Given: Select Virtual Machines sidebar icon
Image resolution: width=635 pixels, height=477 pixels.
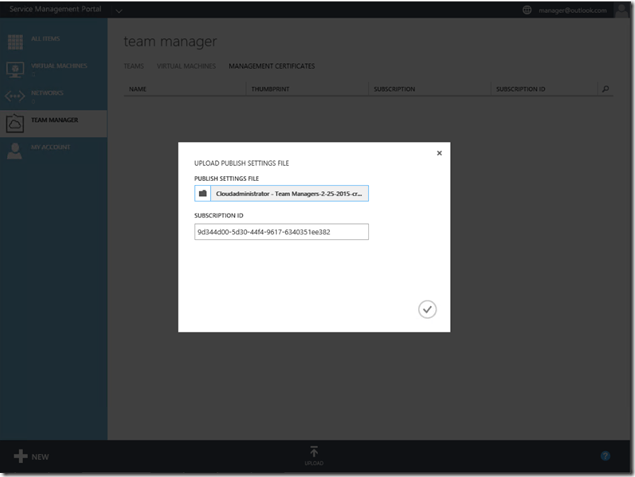Looking at the screenshot, I should click(16, 69).
